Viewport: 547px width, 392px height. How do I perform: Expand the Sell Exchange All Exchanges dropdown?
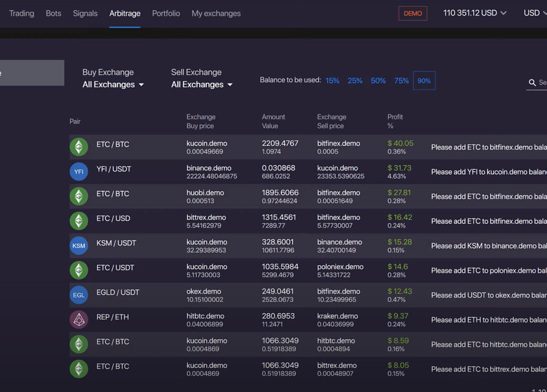201,84
